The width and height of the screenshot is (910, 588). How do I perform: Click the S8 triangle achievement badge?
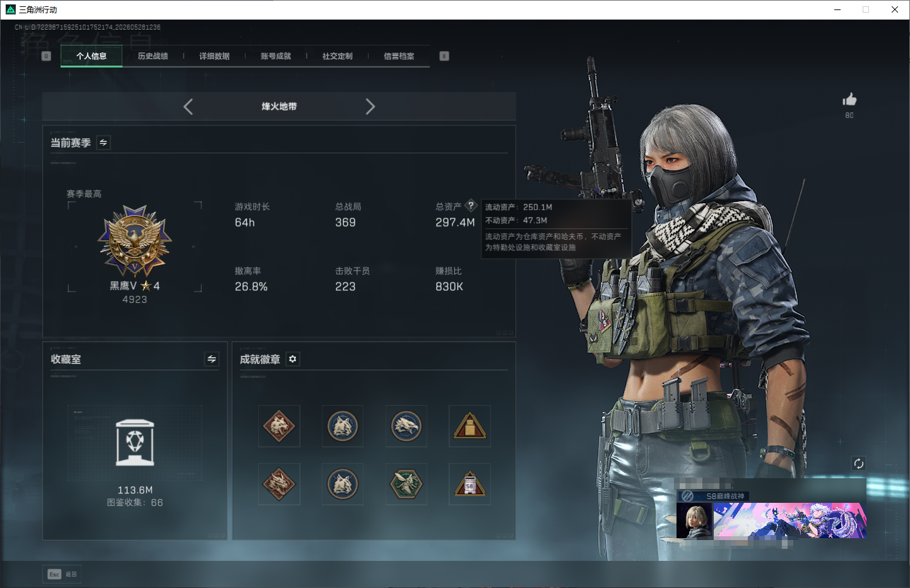click(x=470, y=485)
